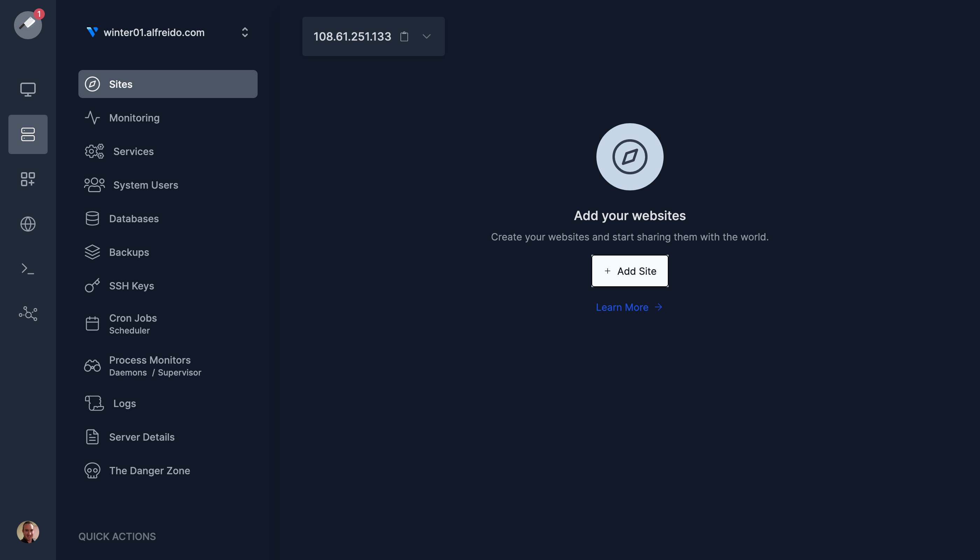The height and width of the screenshot is (560, 980).
Task: Switch to the Backups section
Action: (129, 252)
